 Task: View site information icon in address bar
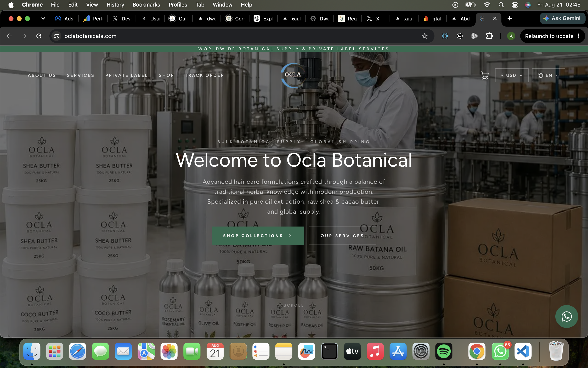56,36
